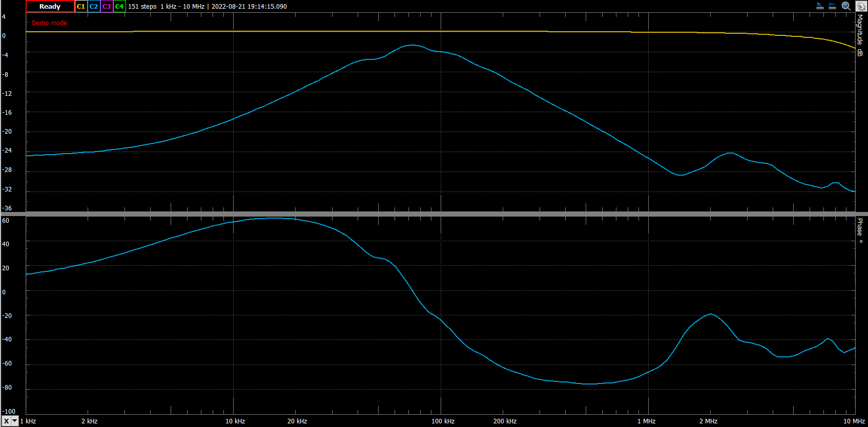Click the 1 MHz label on frequency axis
Viewport: 868px width, 427px height.
coord(646,421)
